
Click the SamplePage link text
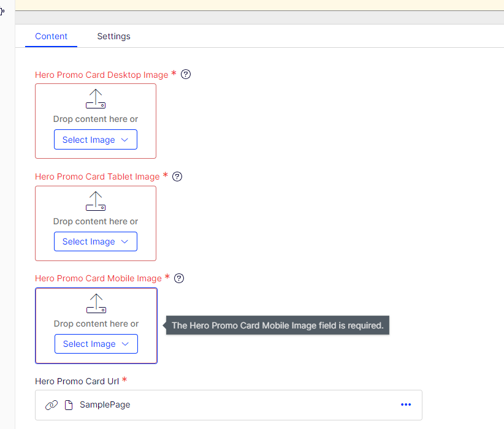[x=105, y=404]
